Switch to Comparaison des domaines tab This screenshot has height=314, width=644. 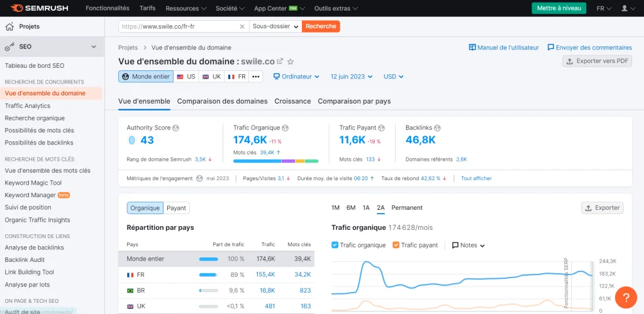coord(222,101)
